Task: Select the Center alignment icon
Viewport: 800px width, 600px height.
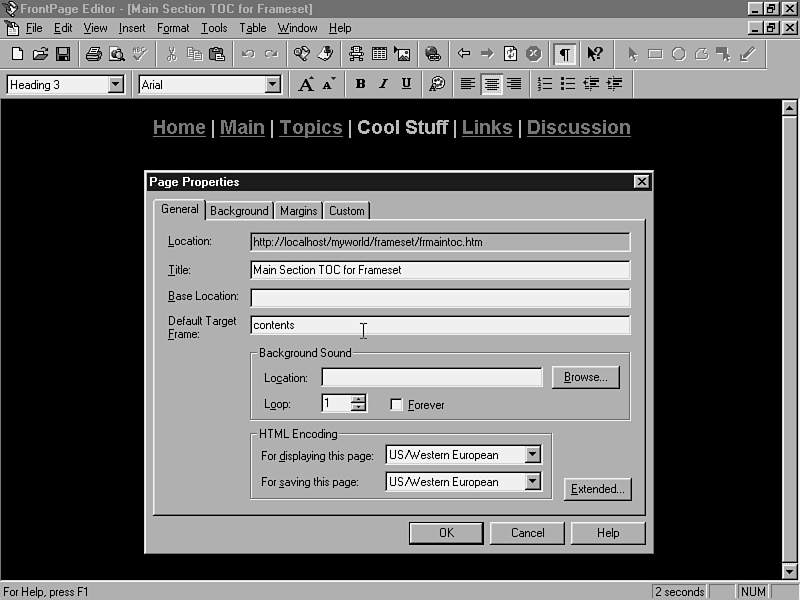Action: tap(491, 85)
